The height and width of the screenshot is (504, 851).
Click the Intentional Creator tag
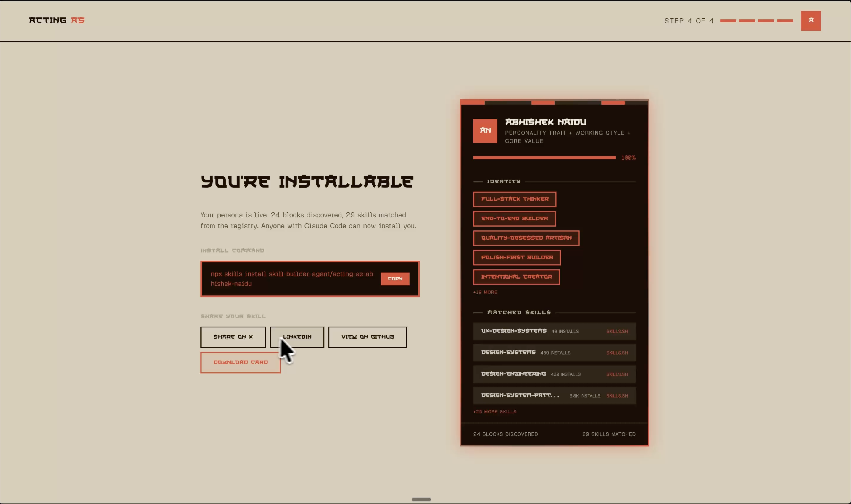tap(516, 277)
